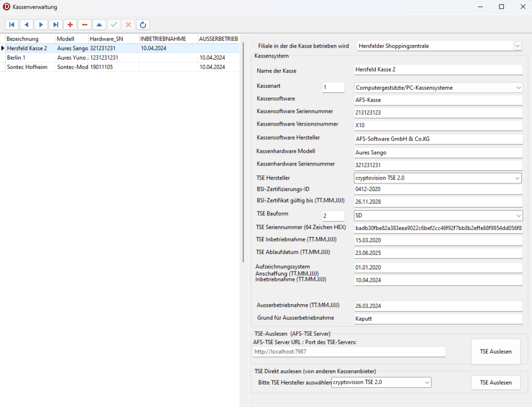Click the 10.04.2024 Inbetriebnahme cell of Hersfeld Kasse 2
Viewport: 532px width, 407px height.
point(168,48)
